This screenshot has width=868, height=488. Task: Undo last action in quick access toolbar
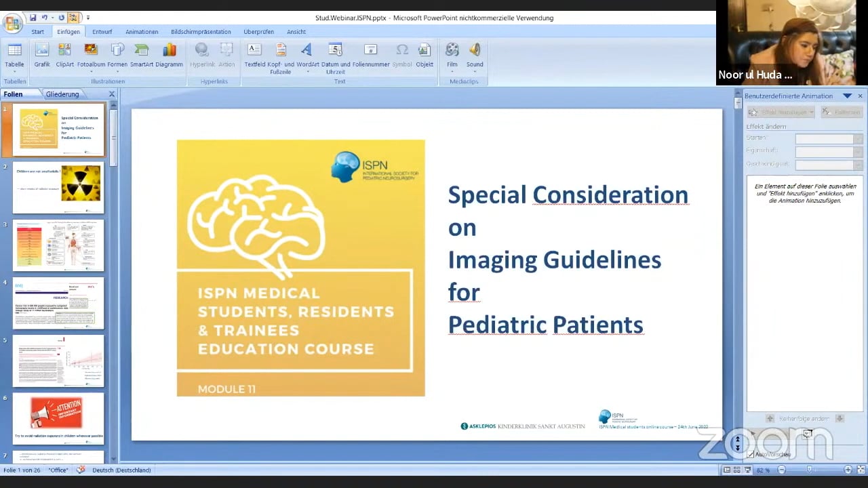pyautogui.click(x=45, y=18)
